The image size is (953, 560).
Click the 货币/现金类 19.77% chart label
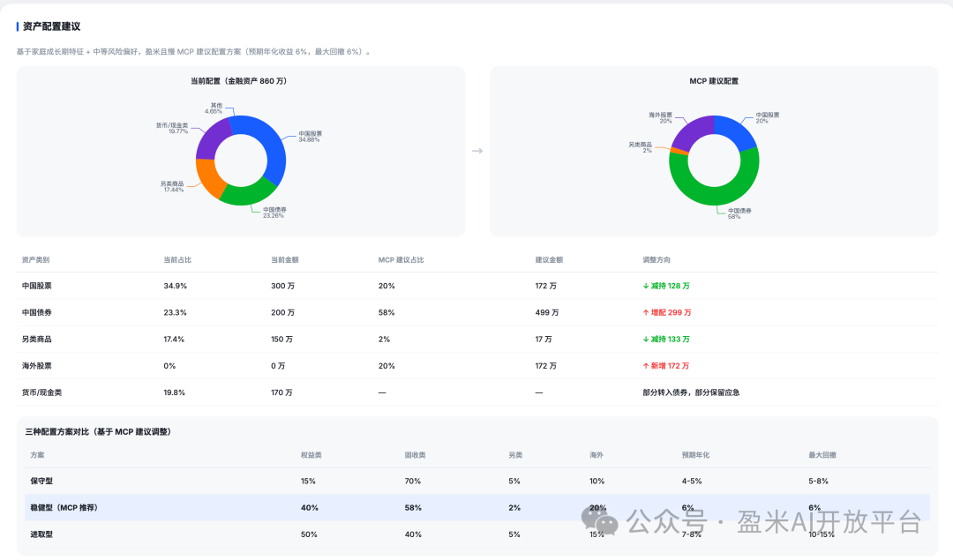coord(172,128)
